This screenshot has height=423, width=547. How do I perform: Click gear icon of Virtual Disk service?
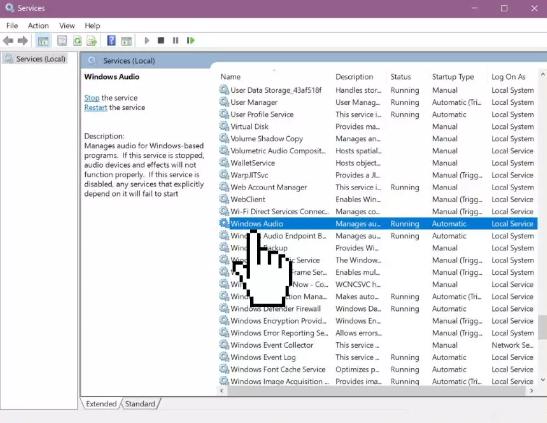point(224,126)
